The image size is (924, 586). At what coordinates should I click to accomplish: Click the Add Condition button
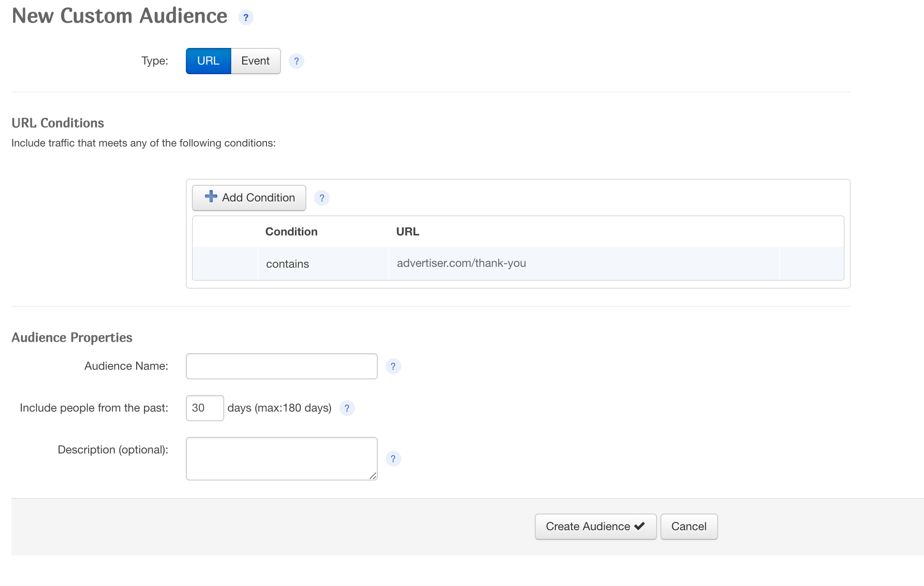249,198
